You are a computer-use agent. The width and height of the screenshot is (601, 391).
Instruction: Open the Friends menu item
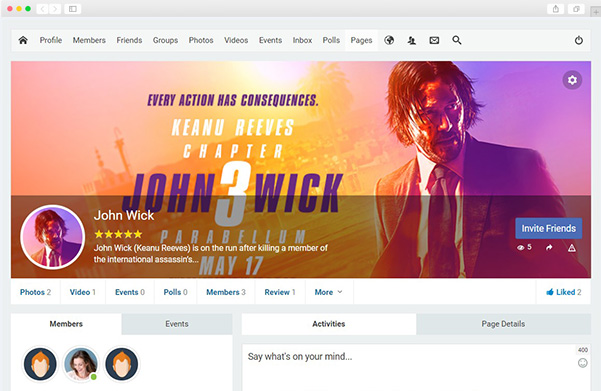129,40
